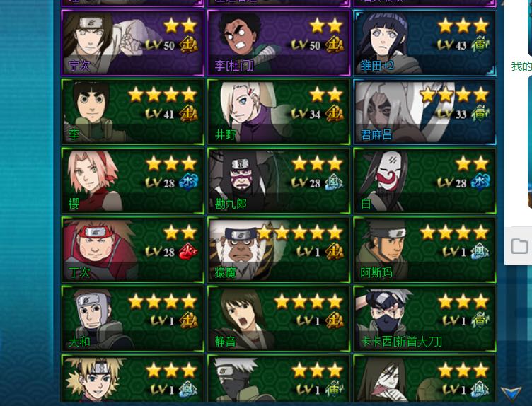This screenshot has width=532, height=406.
Task: Select the 宁次 ninja card
Action: click(133, 42)
